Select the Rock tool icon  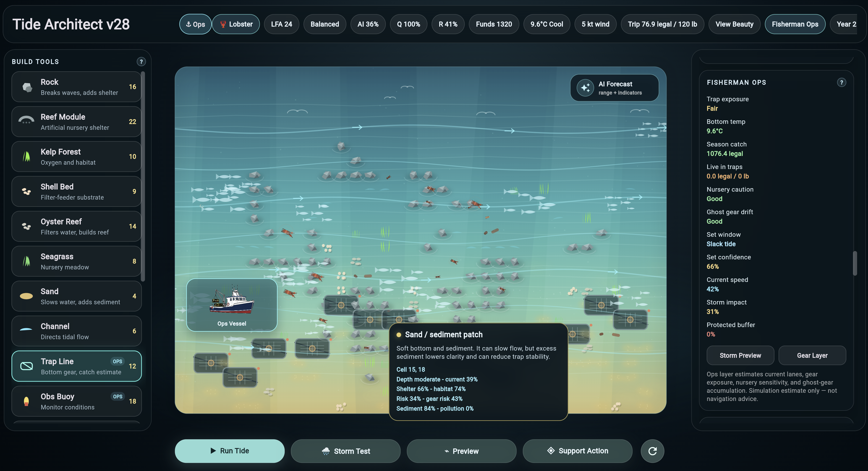[27, 87]
